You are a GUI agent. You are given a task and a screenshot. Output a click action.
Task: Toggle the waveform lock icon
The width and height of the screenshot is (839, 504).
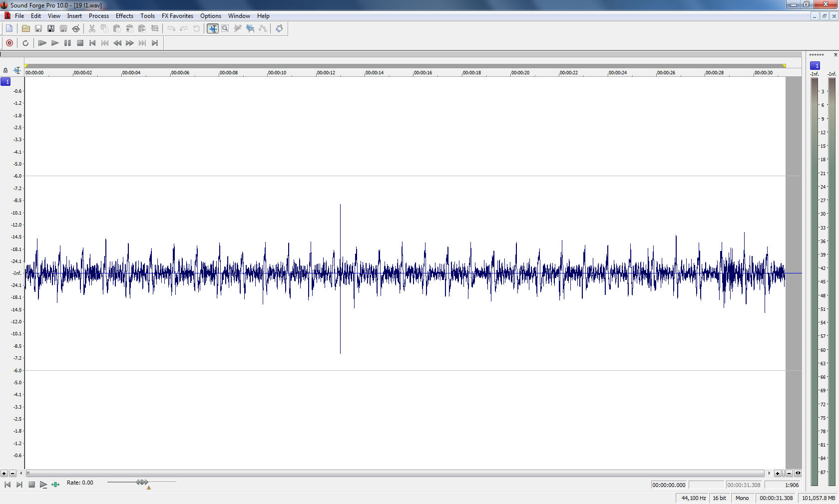5,70
